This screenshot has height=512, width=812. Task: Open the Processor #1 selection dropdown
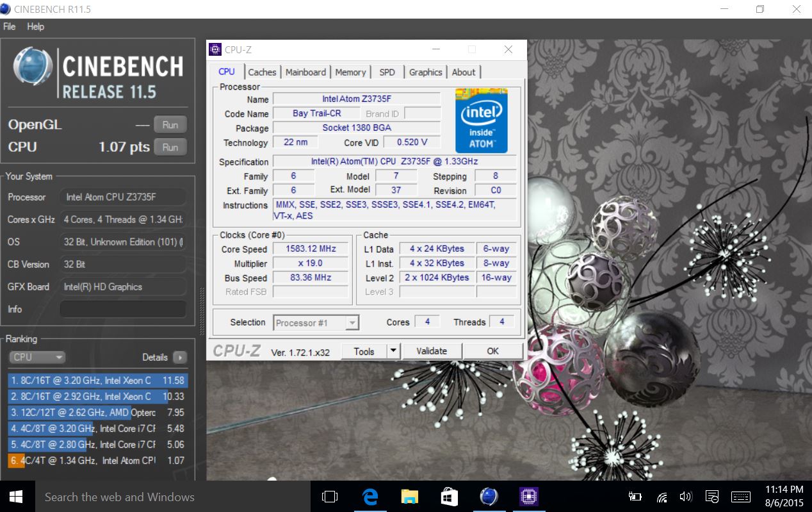316,323
